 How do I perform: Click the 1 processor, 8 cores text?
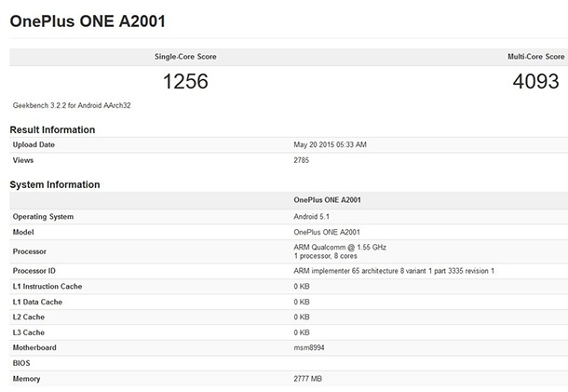(x=325, y=256)
